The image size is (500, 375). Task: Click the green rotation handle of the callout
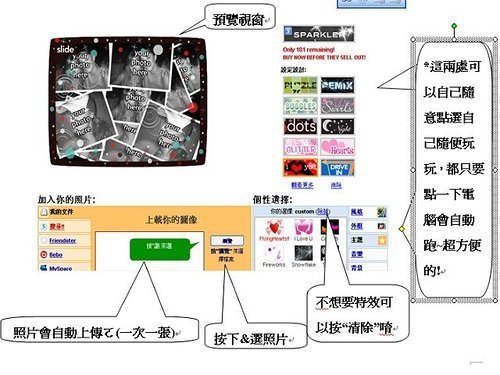[x=454, y=26]
